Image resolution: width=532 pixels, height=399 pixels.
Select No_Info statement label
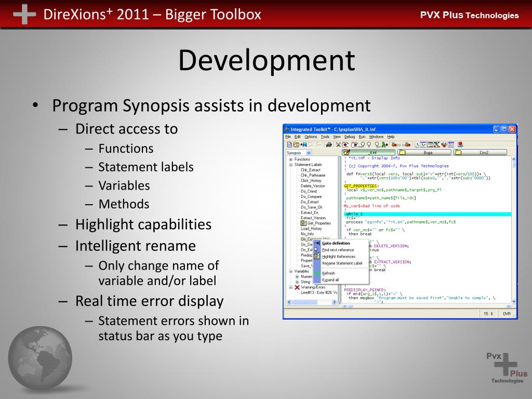[x=307, y=234]
